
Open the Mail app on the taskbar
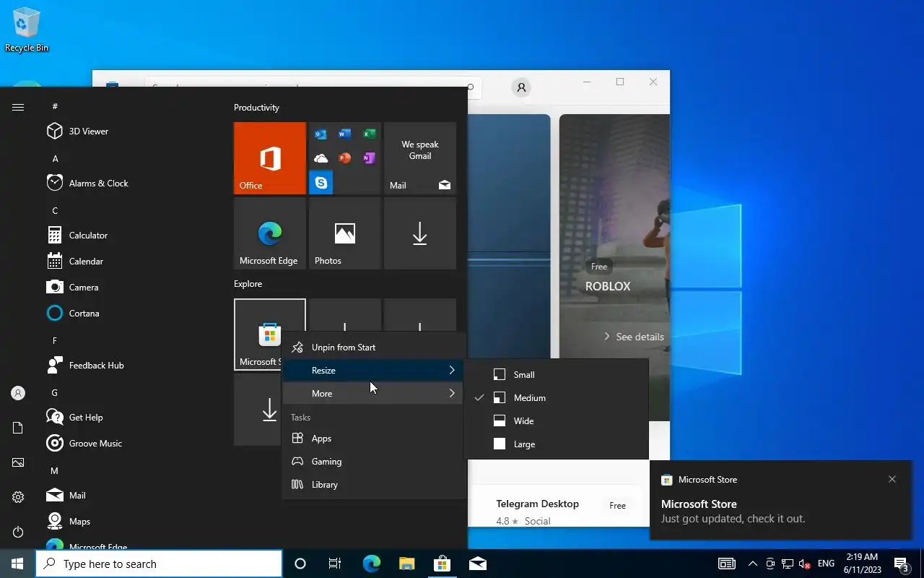(x=477, y=564)
